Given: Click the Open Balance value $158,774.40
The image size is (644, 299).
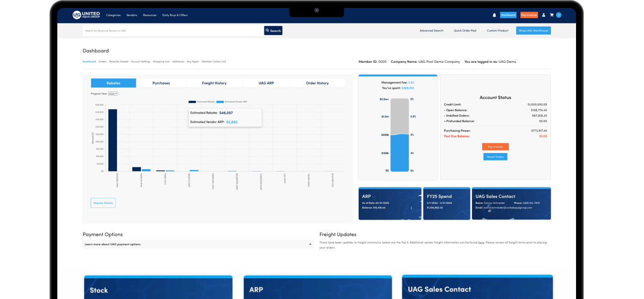Looking at the screenshot, I should click(x=539, y=110).
